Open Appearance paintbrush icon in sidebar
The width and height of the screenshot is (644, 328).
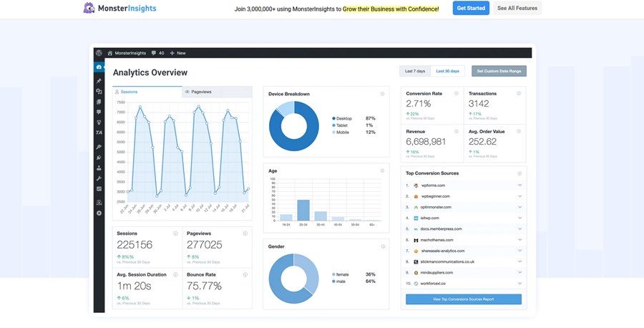point(99,147)
